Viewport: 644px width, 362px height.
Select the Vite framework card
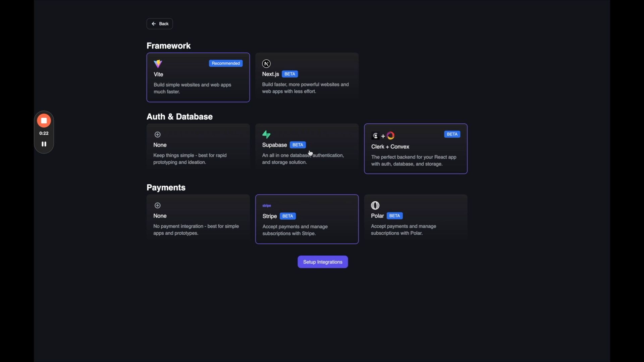(x=198, y=77)
